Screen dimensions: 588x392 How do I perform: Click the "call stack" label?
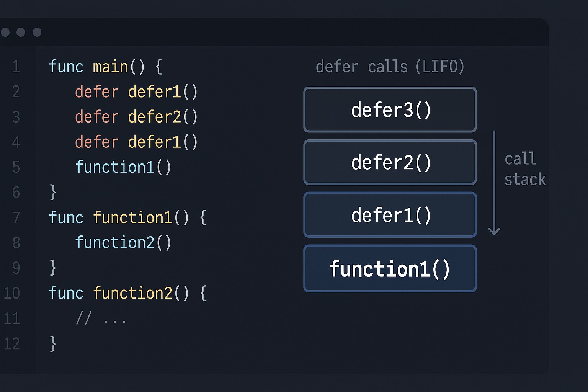point(524,169)
